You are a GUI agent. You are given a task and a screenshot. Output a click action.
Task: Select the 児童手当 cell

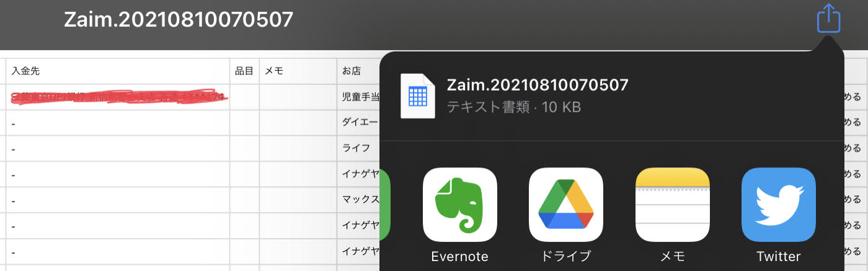coord(360,97)
